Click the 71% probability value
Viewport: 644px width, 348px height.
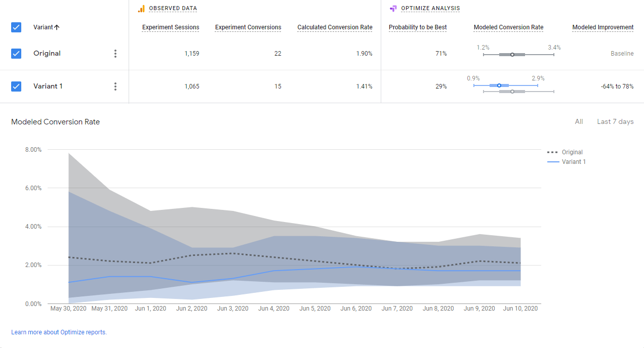point(441,54)
